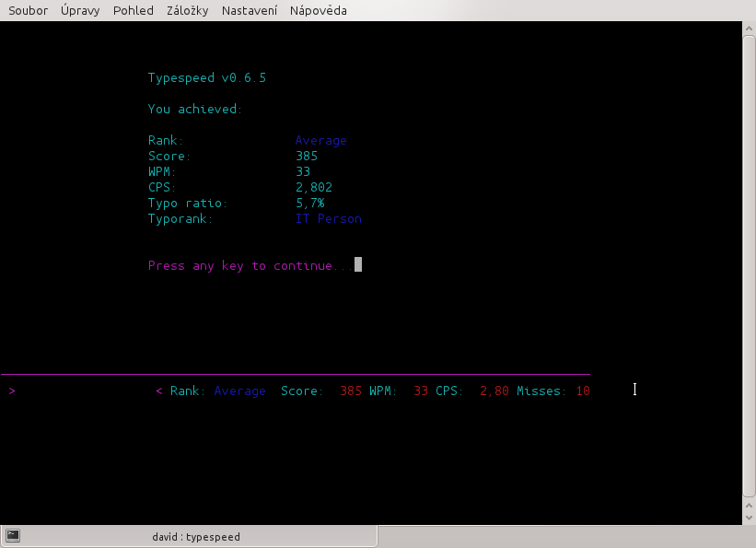This screenshot has width=756, height=548.
Task: Click the terminal icon in the tab bar
Action: point(13,535)
